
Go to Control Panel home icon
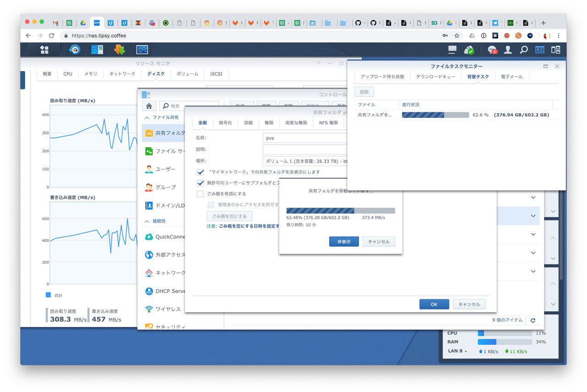[149, 106]
